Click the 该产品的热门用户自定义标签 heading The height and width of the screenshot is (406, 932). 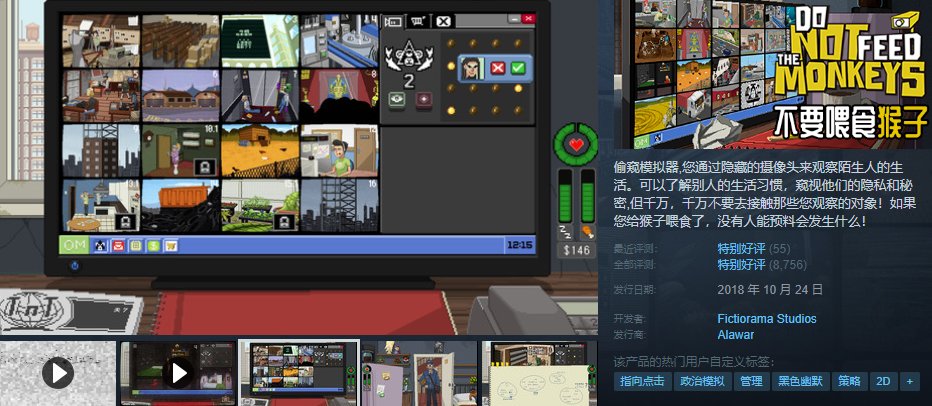point(694,362)
